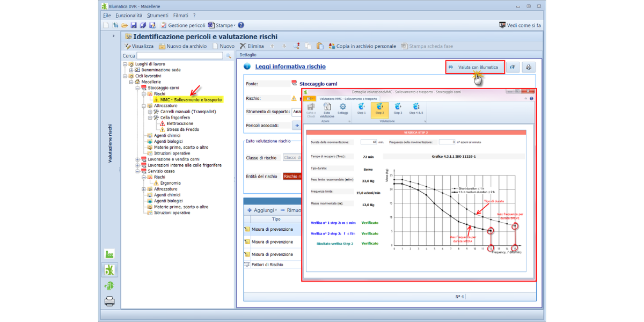Image resolution: width=644 pixels, height=322 pixels.
Task: Click the Step 4 & 5 icon
Action: tap(416, 108)
